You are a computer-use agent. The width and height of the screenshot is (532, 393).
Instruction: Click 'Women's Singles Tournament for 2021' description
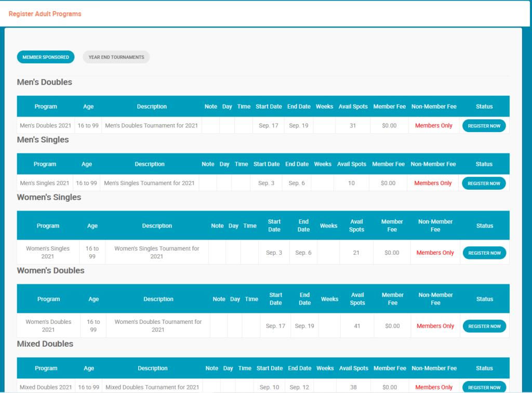click(157, 253)
